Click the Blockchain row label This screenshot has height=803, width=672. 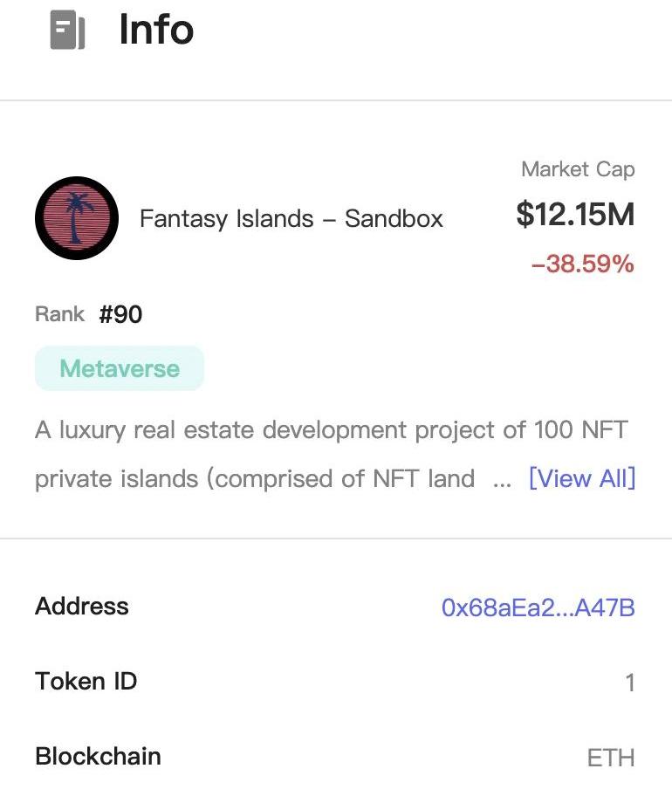98,756
